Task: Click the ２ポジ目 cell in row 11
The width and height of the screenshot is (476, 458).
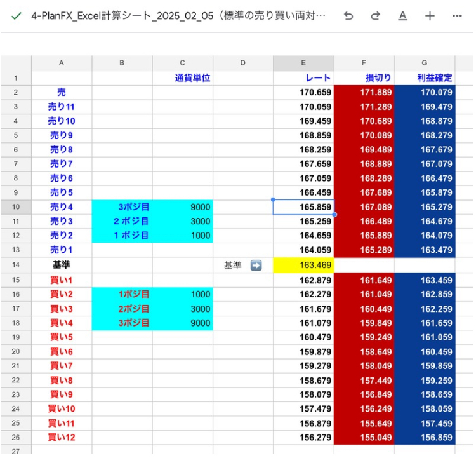Action: [122, 221]
